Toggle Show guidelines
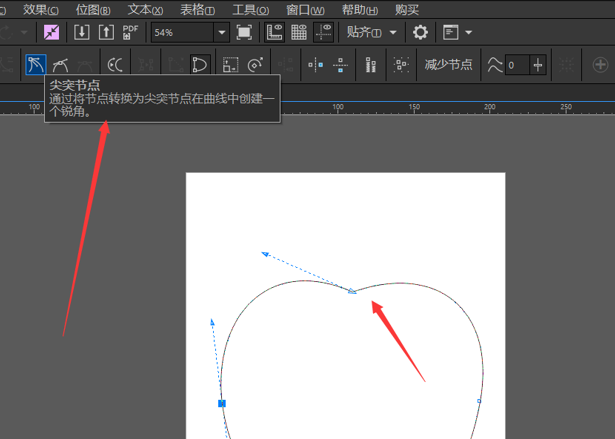 (x=323, y=32)
